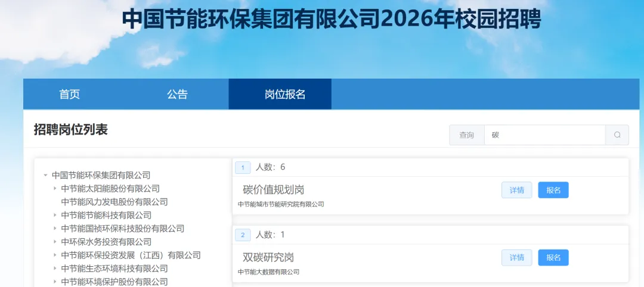View 详情 for 双碳研究岗
The height and width of the screenshot is (287, 644).
click(516, 257)
